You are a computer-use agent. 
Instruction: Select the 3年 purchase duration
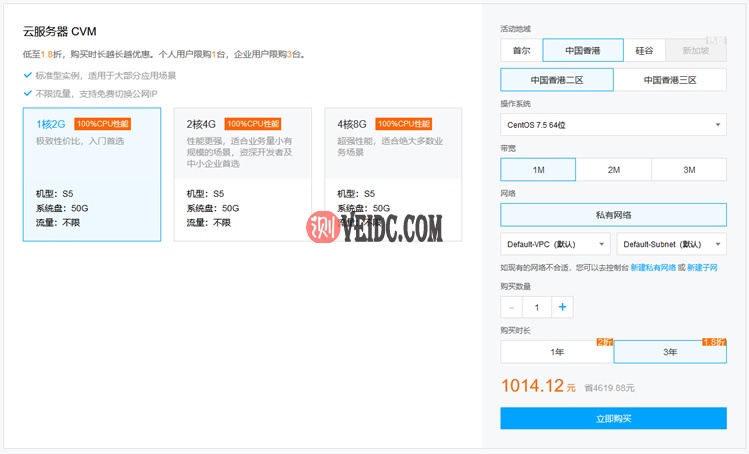point(670,352)
